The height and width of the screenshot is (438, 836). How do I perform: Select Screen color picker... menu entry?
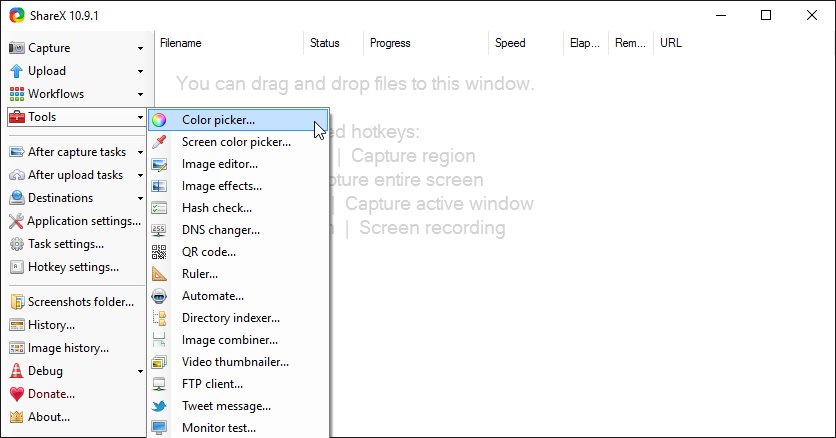(238, 142)
